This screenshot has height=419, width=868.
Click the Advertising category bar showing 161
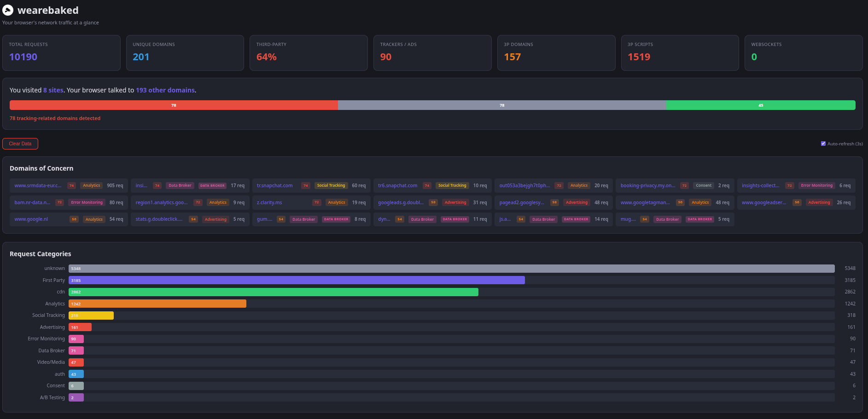tap(80, 327)
